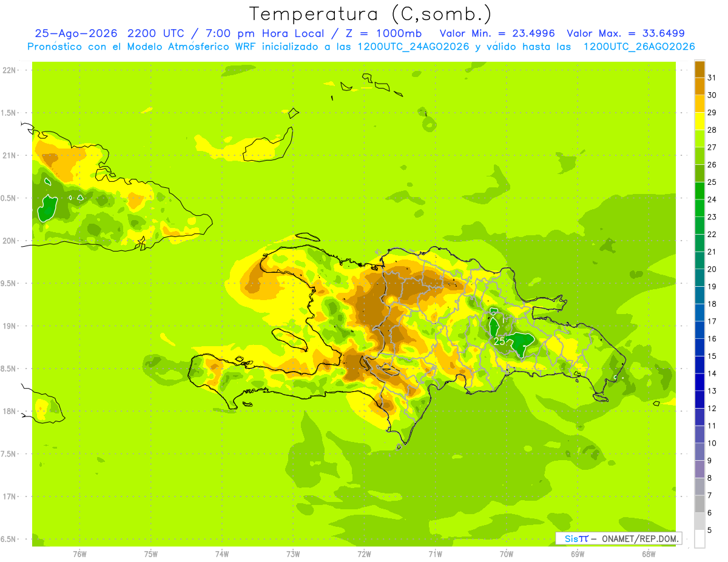
Task: Click the '1200UTC_26AGO2026' valid-until time
Action: click(x=639, y=47)
